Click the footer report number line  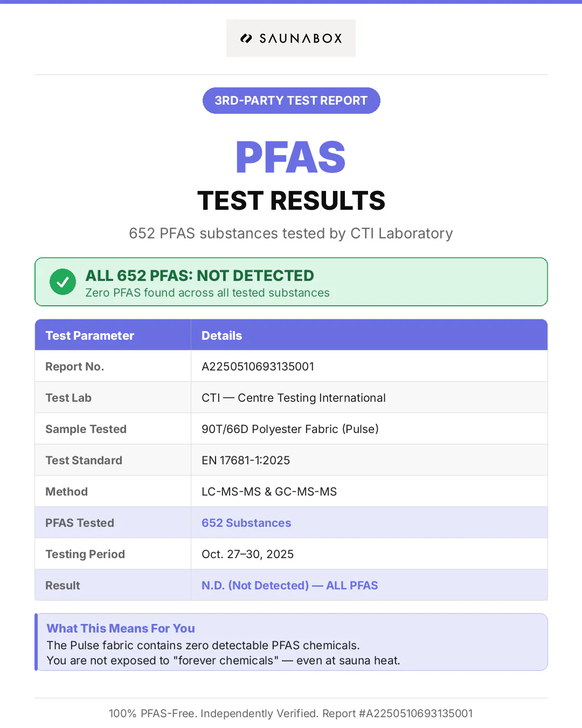coord(291,713)
